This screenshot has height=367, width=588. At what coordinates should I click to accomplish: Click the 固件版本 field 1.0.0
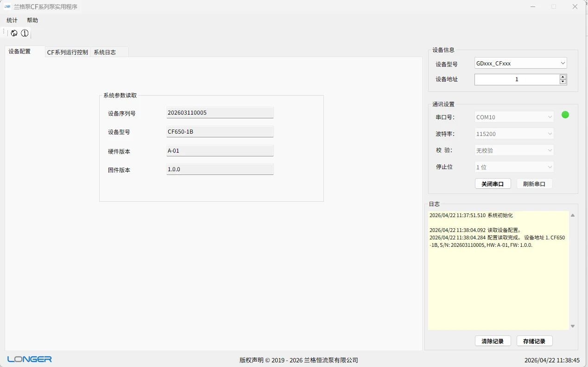coord(220,169)
